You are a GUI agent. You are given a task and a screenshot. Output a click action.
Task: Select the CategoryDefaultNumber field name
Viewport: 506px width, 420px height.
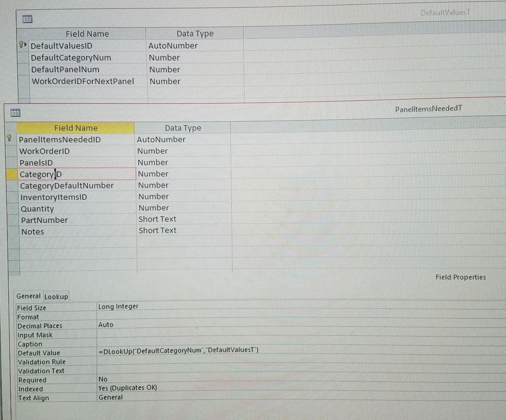[67, 186]
